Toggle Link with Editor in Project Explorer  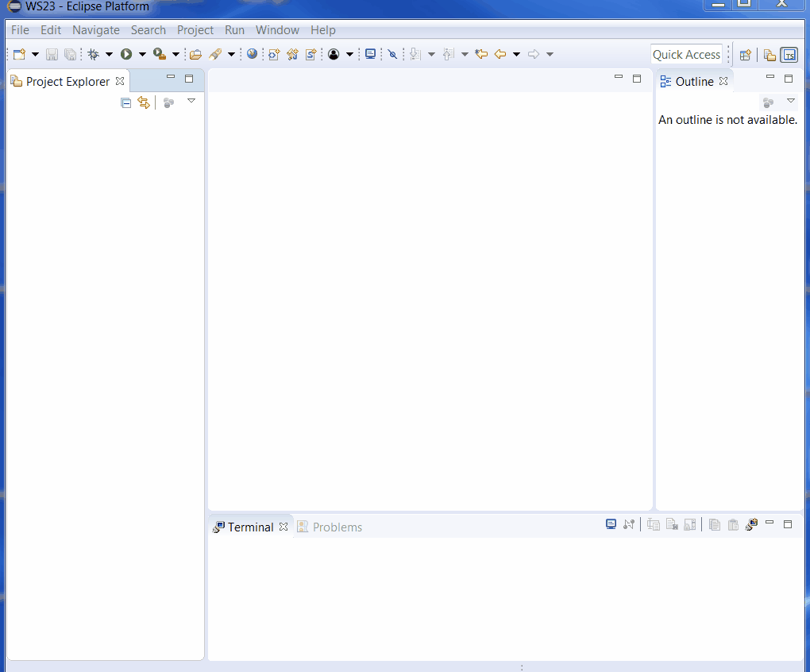[144, 102]
